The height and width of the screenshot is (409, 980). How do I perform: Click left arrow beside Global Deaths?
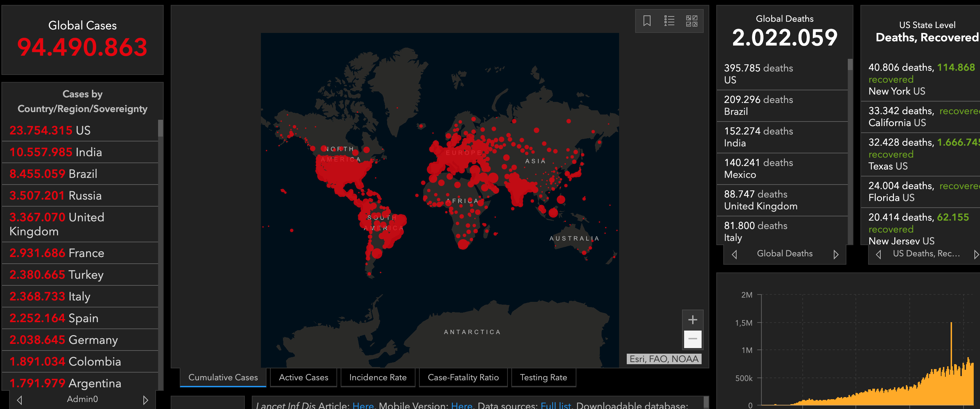click(x=734, y=254)
